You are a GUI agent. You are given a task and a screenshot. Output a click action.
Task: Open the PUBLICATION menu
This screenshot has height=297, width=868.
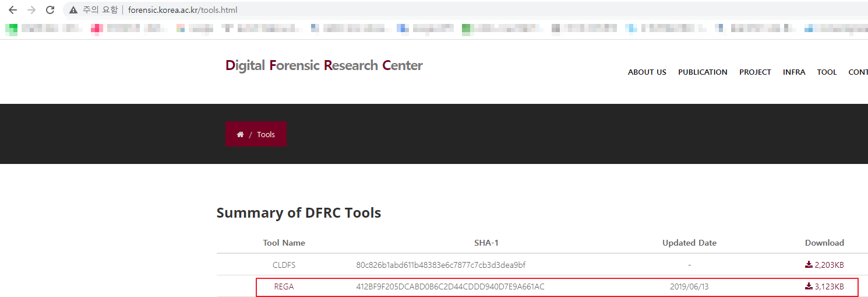[703, 72]
